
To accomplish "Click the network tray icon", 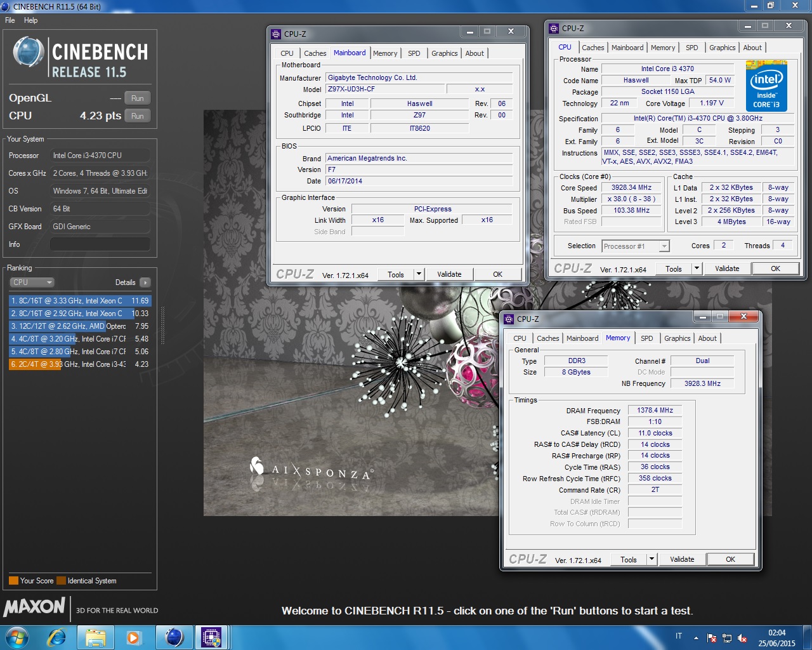I will pos(727,638).
